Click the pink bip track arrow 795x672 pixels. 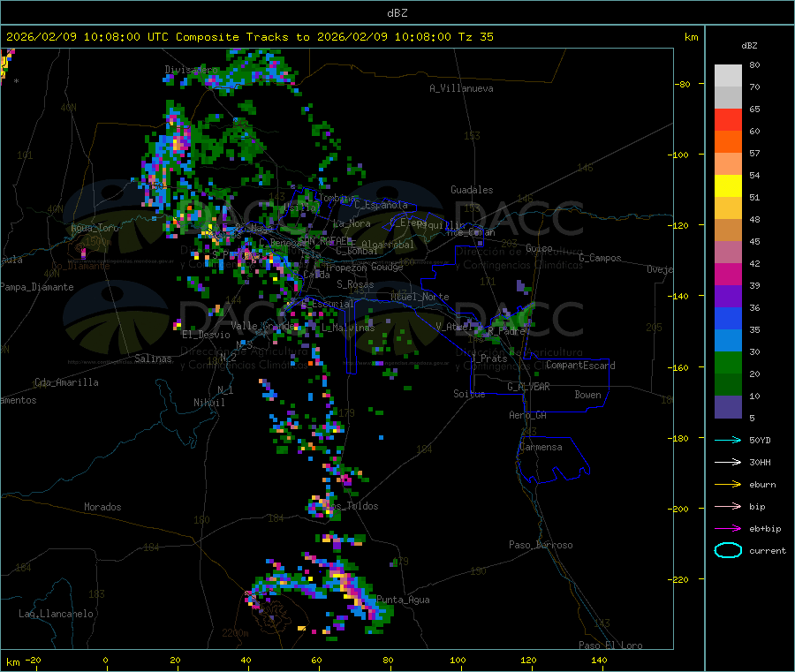(x=728, y=506)
